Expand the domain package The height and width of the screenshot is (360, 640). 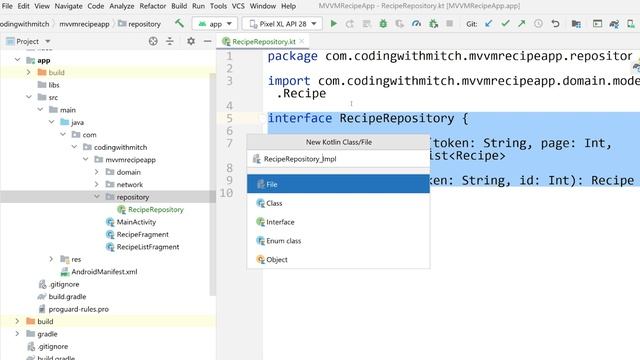point(97,172)
